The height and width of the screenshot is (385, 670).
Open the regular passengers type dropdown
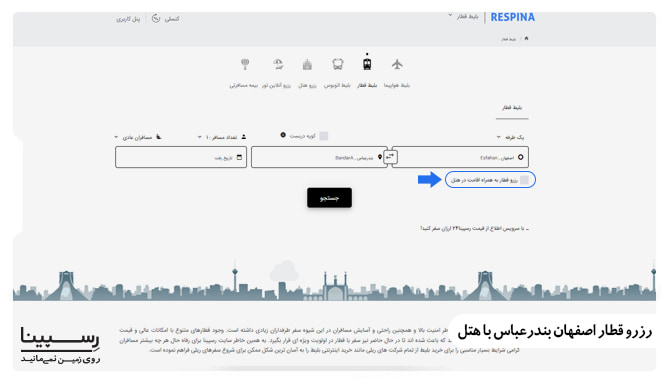pyautogui.click(x=137, y=137)
